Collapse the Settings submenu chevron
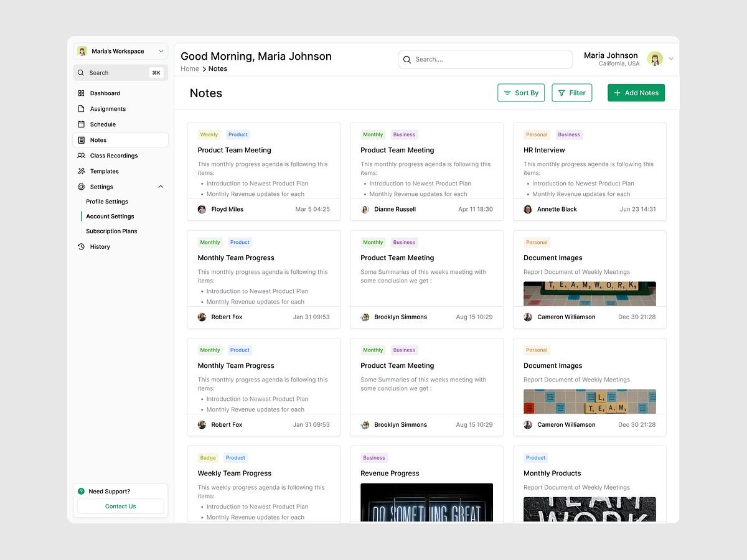Viewport: 747px width, 560px height. coord(161,186)
